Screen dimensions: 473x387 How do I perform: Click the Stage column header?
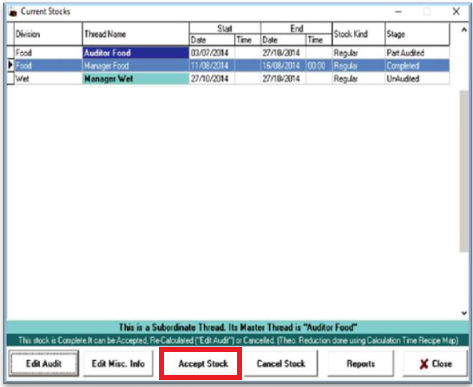(x=417, y=34)
